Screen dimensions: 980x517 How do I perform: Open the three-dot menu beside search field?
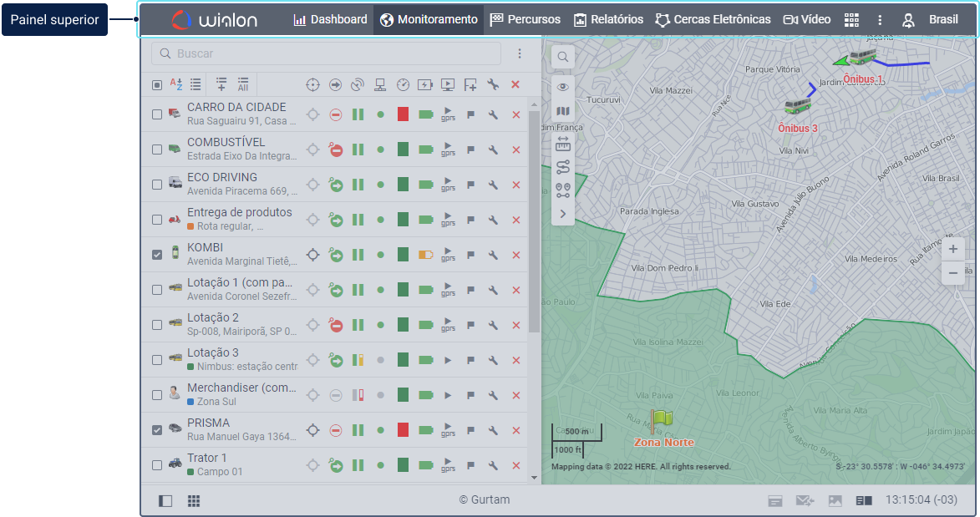pos(520,53)
